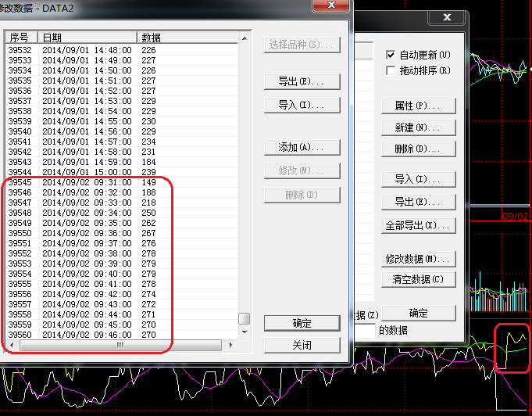Viewport: 532px width, 416px height.
Task: Click the horizontal scrollbar right arrow
Action: click(x=230, y=345)
